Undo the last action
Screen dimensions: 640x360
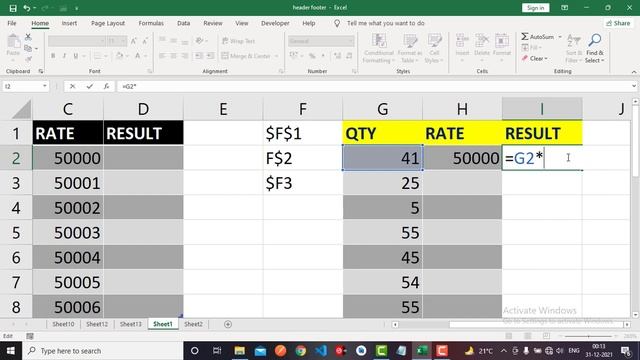click(27, 8)
